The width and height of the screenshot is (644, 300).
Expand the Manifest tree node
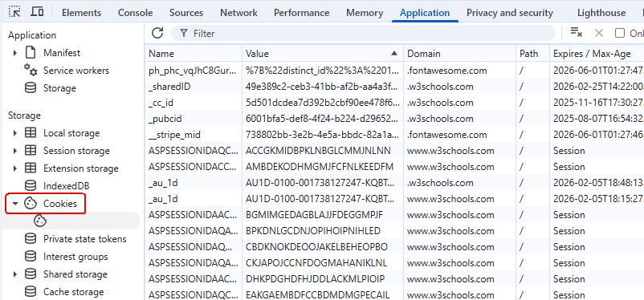[15, 52]
